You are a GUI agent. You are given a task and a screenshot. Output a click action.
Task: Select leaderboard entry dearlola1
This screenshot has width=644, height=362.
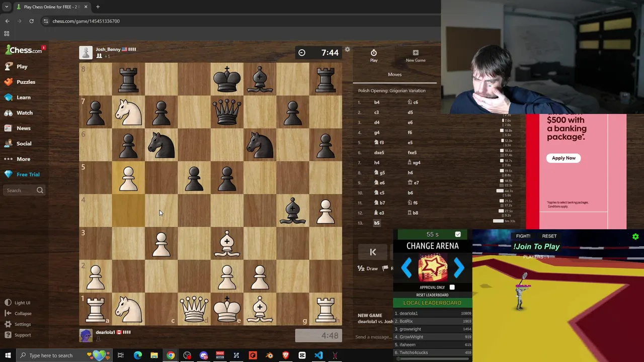pyautogui.click(x=433, y=313)
